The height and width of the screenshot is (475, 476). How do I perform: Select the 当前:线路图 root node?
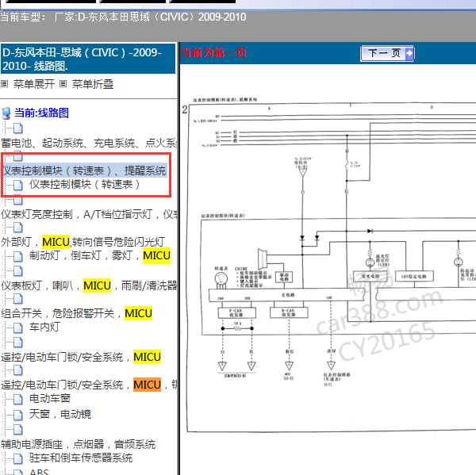coord(41,113)
